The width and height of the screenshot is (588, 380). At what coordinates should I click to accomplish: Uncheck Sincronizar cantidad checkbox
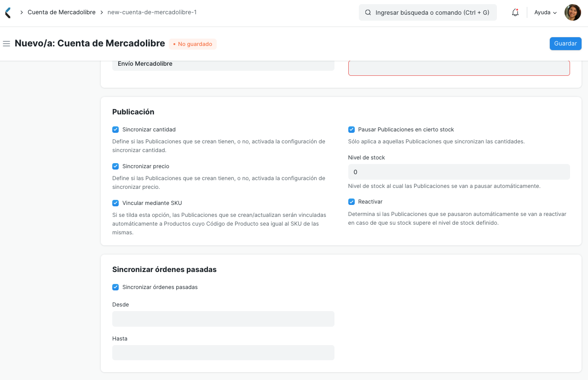point(115,130)
